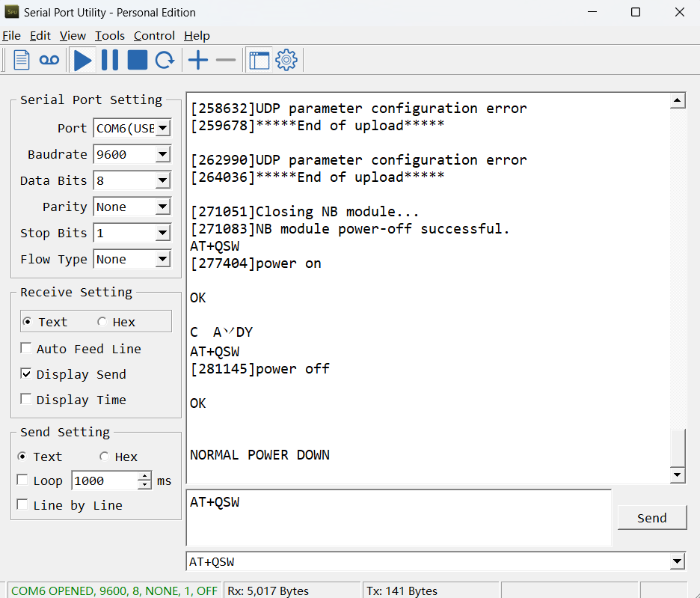Click the minus icon in toolbar
This screenshot has width=700, height=598.
pyautogui.click(x=225, y=60)
